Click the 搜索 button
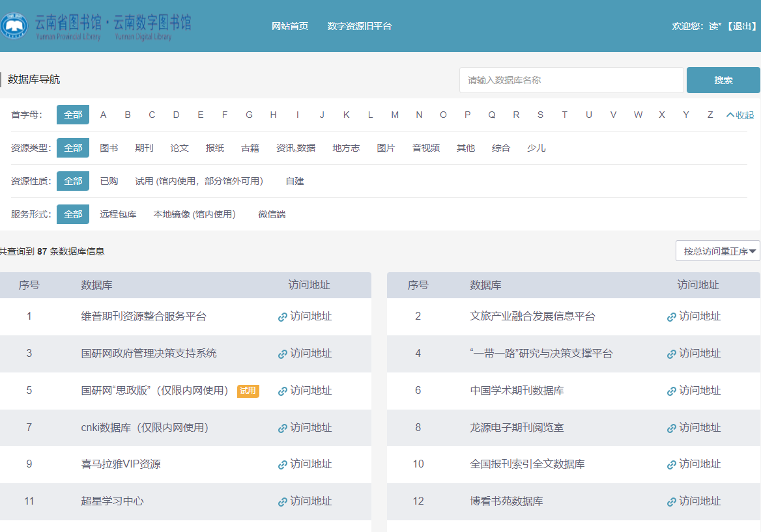Screen dimensions: 761x532 coord(723,80)
